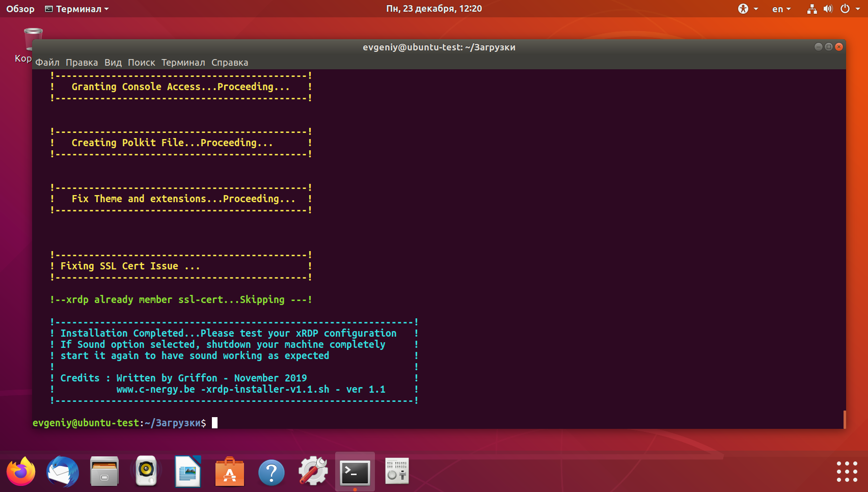Screen dimensions: 868x492
Task: Open the Справка menu
Action: [x=230, y=62]
